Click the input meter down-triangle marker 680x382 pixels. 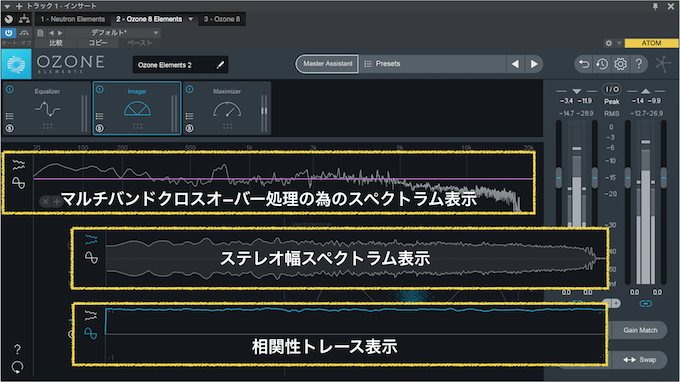click(x=576, y=91)
